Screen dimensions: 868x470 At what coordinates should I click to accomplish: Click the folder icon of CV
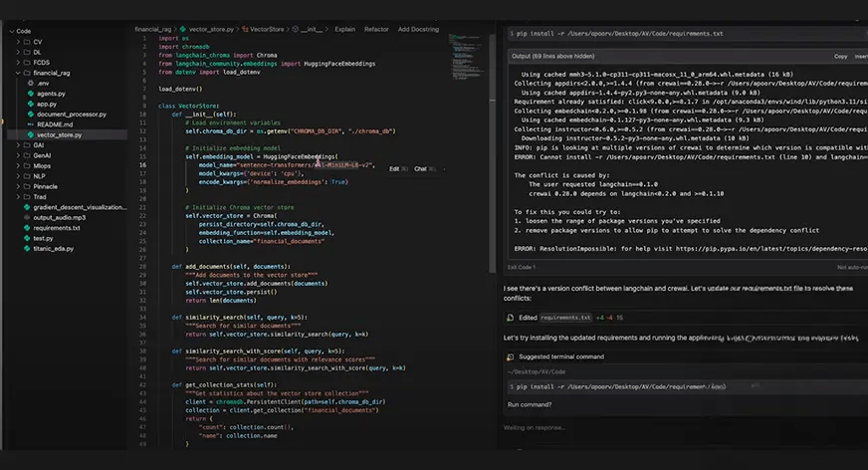(x=27, y=42)
